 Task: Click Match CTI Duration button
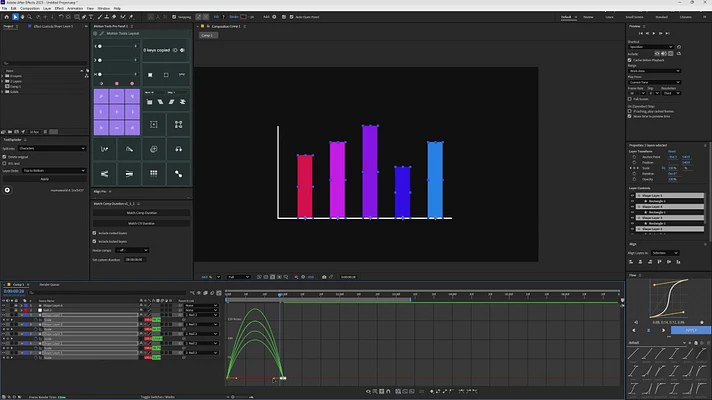coord(142,223)
